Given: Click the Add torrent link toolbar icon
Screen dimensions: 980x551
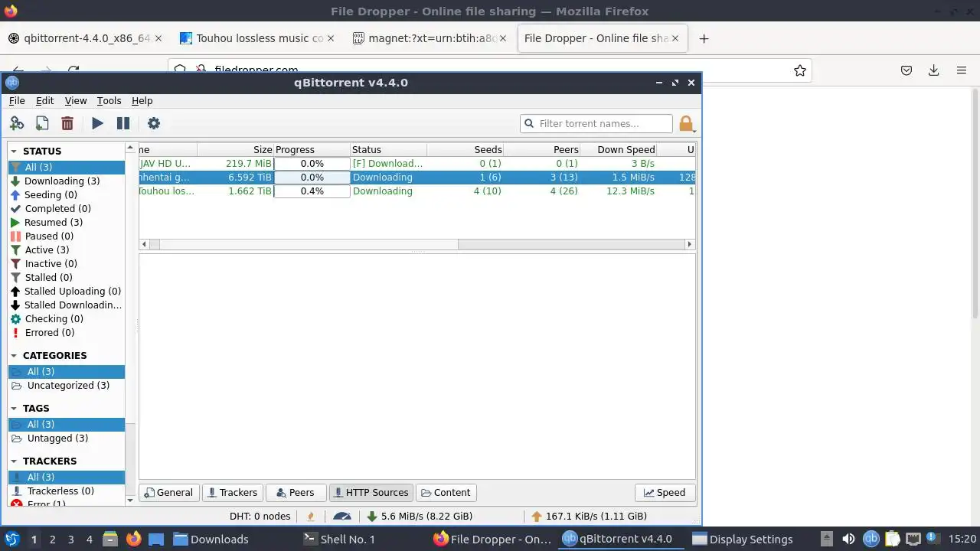Looking at the screenshot, I should 17,123.
